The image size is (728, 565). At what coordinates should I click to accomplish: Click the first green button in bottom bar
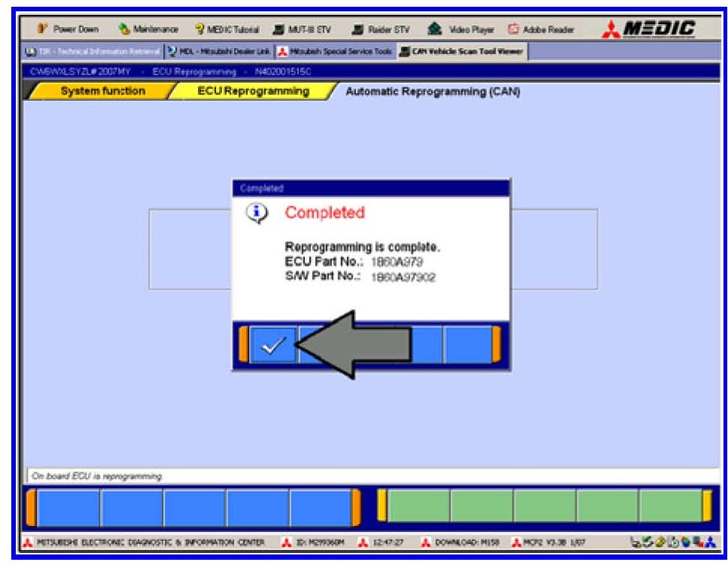click(419, 505)
